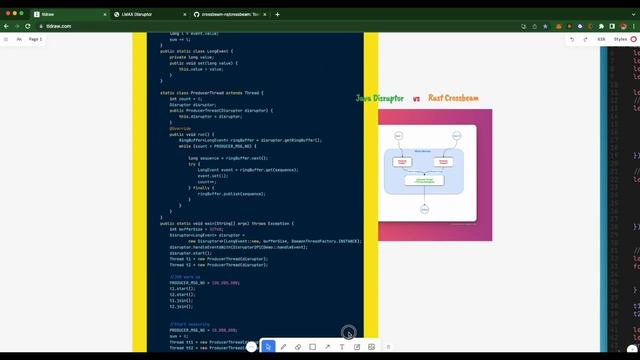Click the Java code image on canvas
640x360 pixels.
(x=255, y=192)
